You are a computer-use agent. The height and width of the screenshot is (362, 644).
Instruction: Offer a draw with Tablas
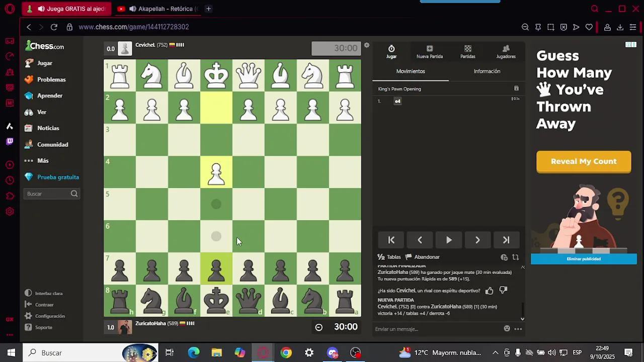[x=389, y=257]
